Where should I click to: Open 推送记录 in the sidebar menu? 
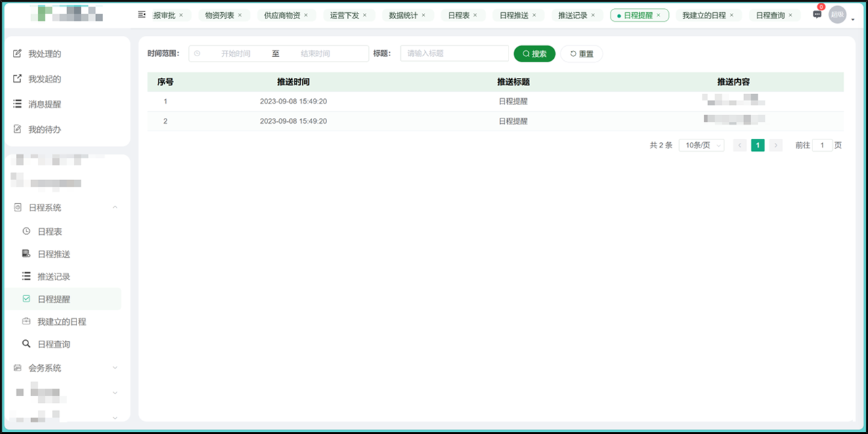(54, 276)
